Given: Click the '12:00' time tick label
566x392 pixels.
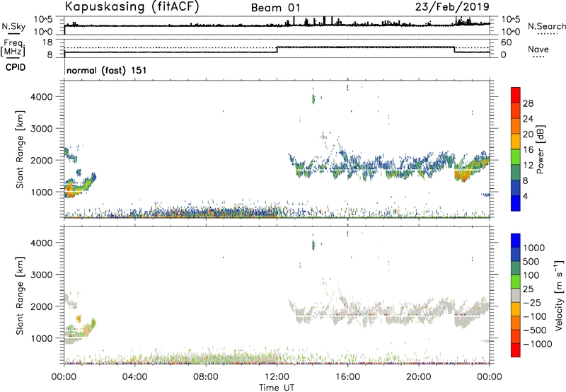Looking at the screenshot, I should click(x=277, y=377).
